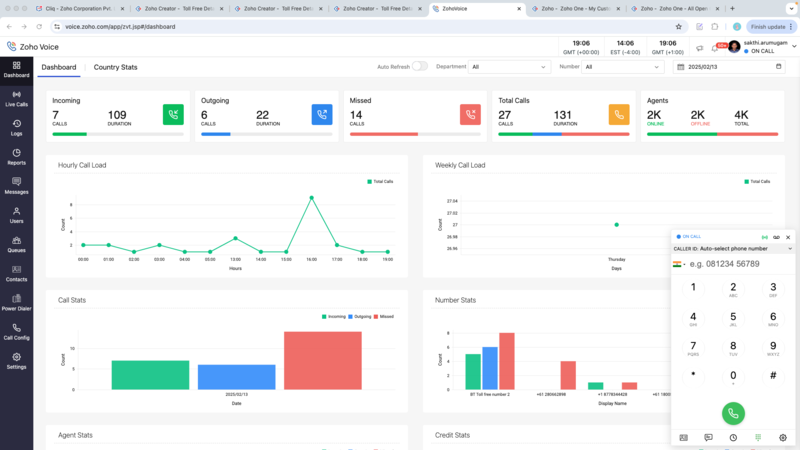Toggle the Auto Refresh switch
Image resolution: width=800 pixels, height=450 pixels.
tap(419, 67)
